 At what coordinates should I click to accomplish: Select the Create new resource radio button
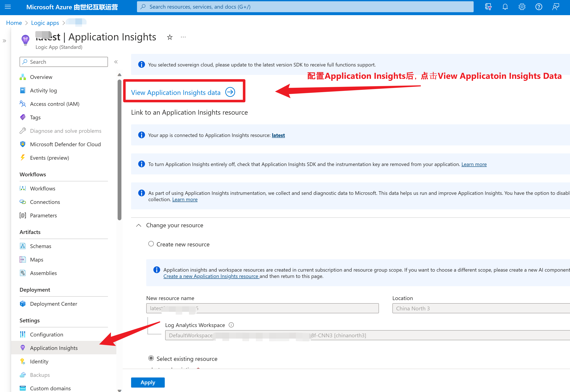(x=151, y=244)
